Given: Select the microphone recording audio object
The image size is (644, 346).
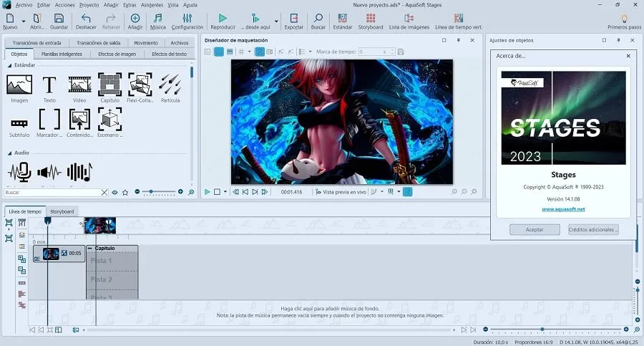Looking at the screenshot, I should (x=19, y=172).
